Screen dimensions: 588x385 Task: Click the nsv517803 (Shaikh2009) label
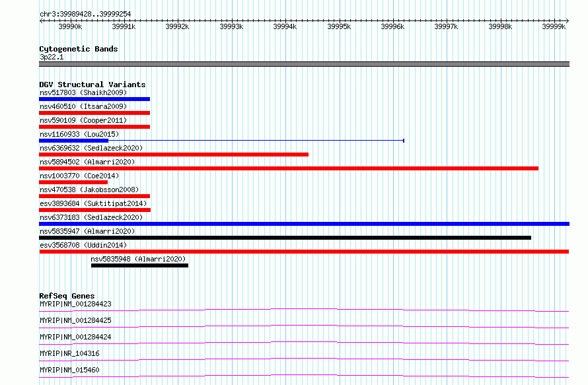tap(83, 92)
